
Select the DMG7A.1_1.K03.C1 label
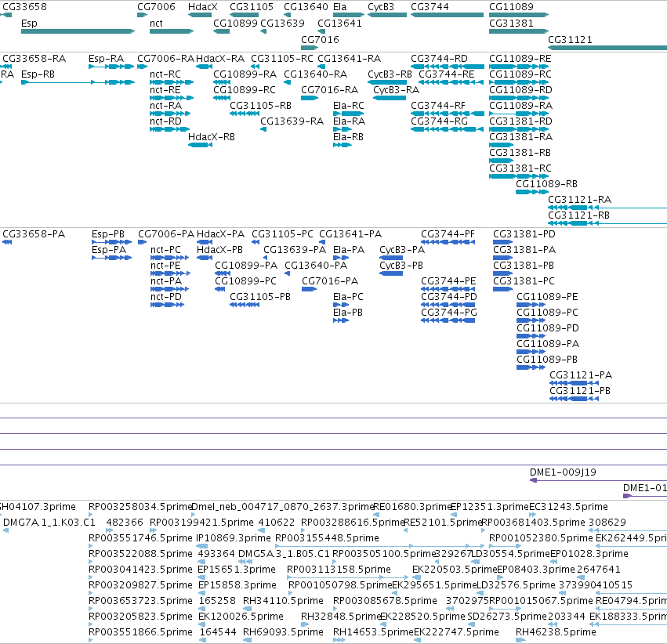coord(49,523)
